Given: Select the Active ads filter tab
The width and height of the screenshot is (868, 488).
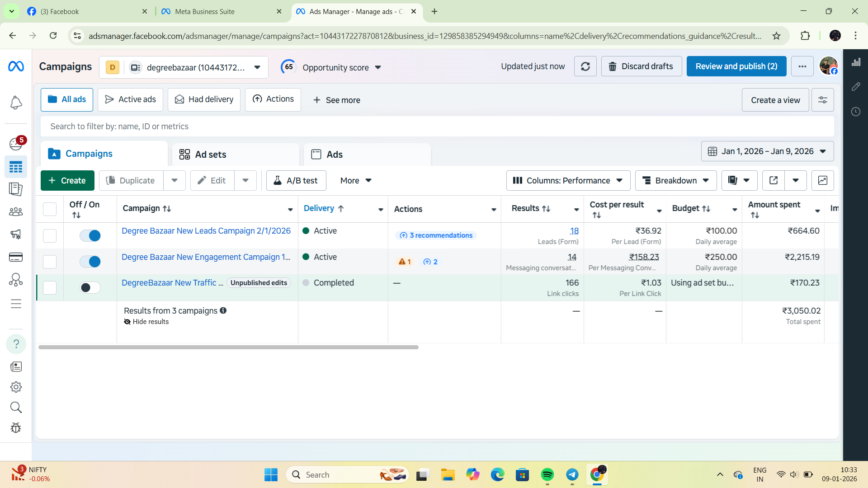Looking at the screenshot, I should [130, 99].
